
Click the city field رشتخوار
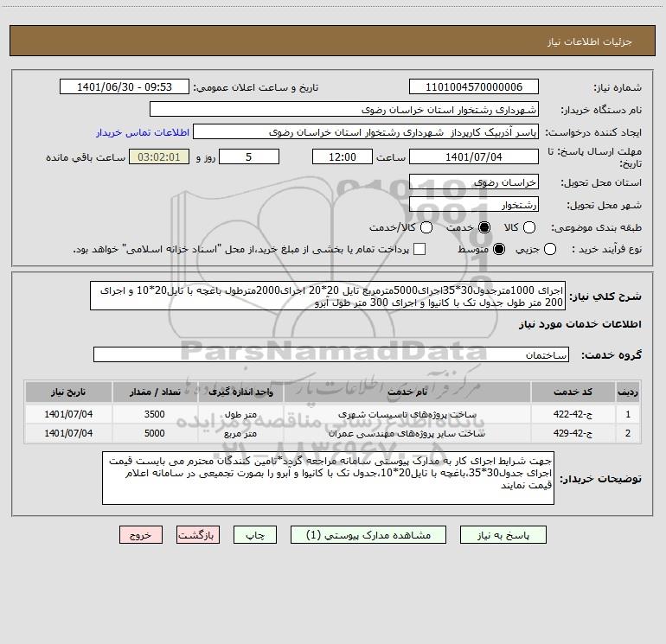(474, 205)
